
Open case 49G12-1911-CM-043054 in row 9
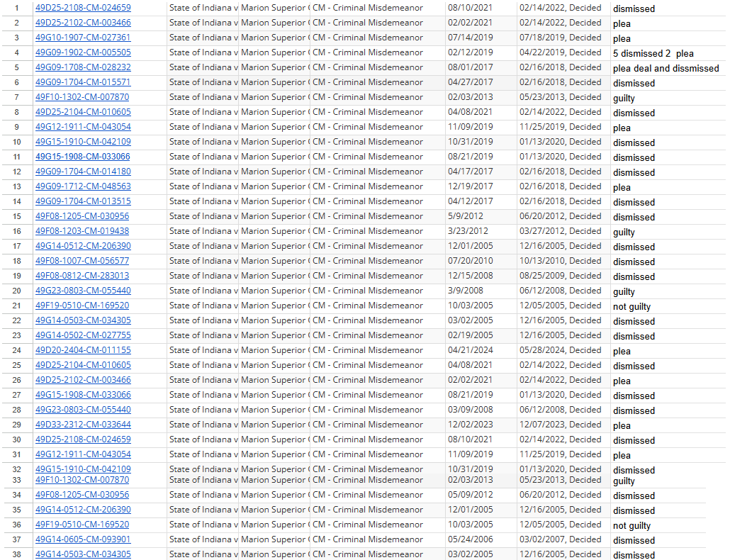[x=83, y=126]
